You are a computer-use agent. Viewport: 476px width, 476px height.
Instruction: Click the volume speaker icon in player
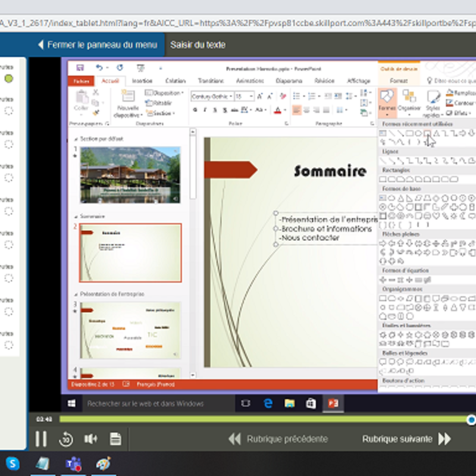click(x=90, y=439)
